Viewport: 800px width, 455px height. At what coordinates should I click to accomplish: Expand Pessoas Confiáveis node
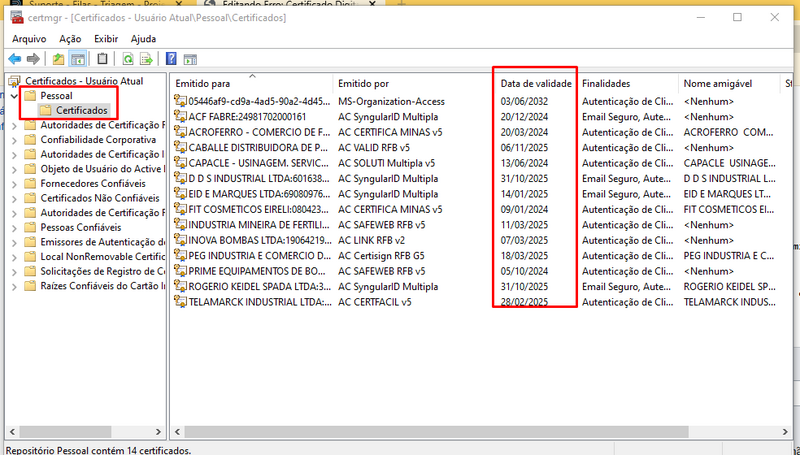click(14, 228)
